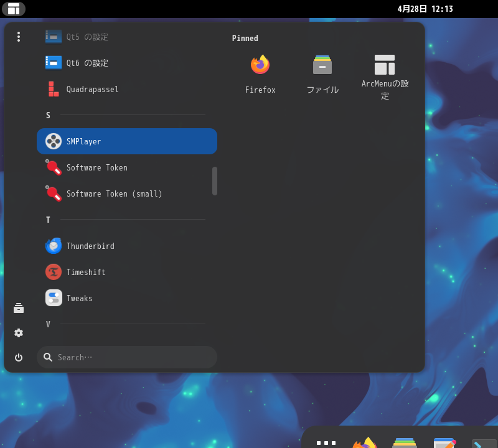Open the file manager icon in the sidebar
This screenshot has height=448, width=498.
[19, 307]
